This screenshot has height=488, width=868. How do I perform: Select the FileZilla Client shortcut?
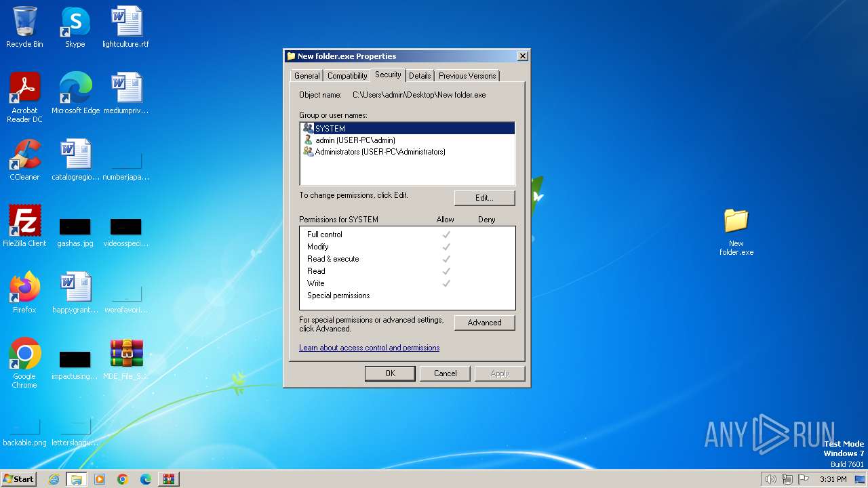24,226
